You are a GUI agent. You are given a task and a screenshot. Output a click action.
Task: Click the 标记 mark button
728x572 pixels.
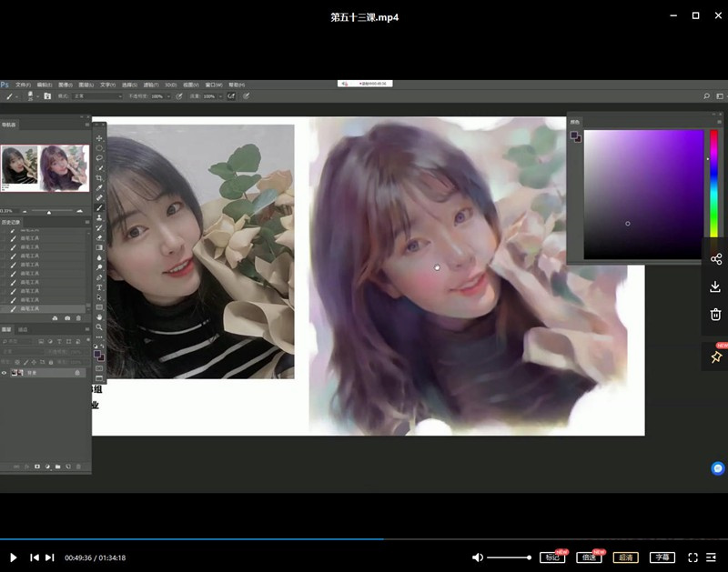[x=552, y=557]
